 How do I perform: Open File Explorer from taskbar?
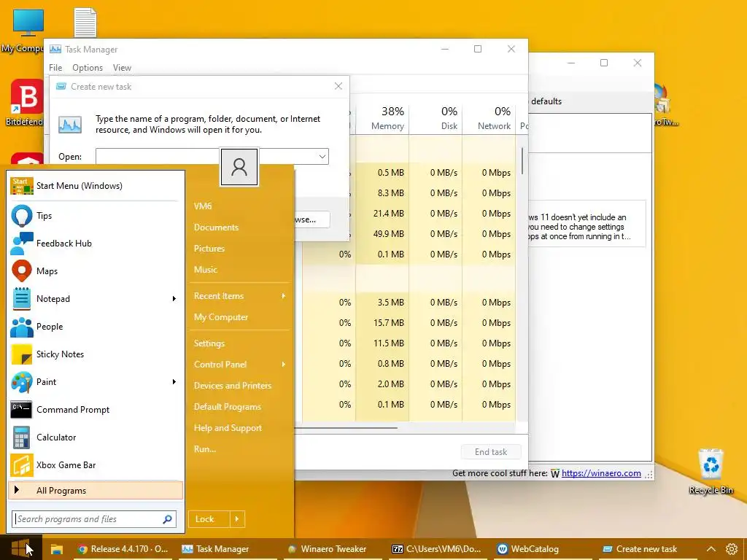click(57, 549)
